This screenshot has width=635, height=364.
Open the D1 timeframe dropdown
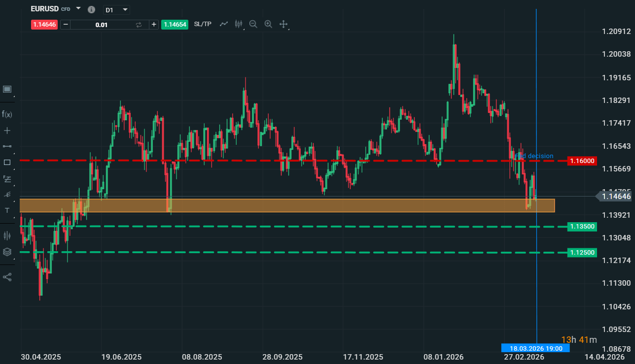point(116,9)
